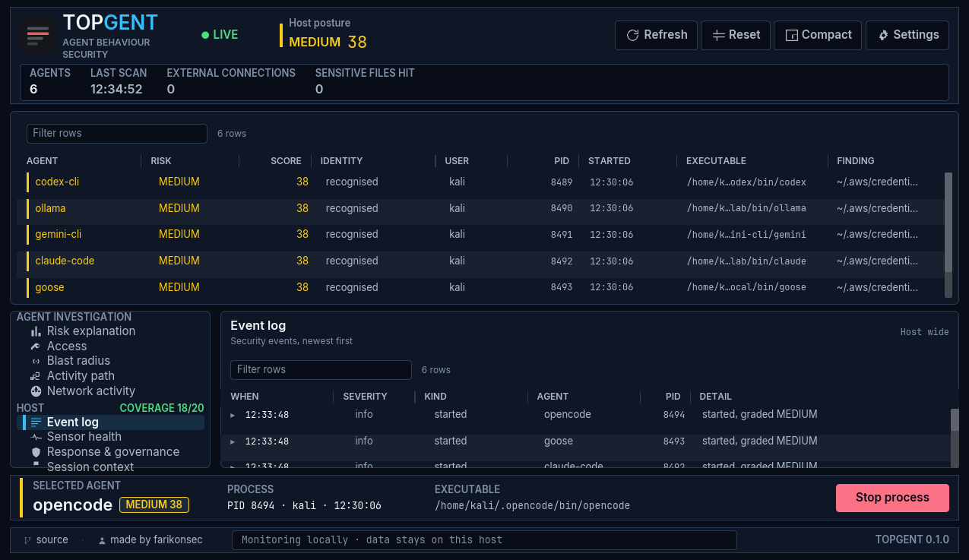Viewport: 969px width, 560px height.
Task: Click the person icon beside farikonsec
Action: (102, 540)
